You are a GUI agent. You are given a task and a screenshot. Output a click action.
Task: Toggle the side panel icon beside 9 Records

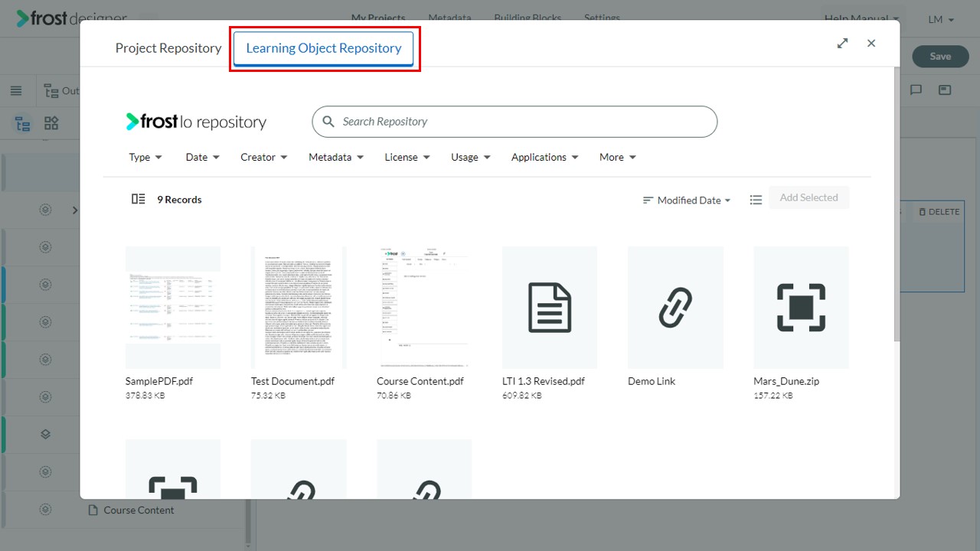[x=138, y=199]
